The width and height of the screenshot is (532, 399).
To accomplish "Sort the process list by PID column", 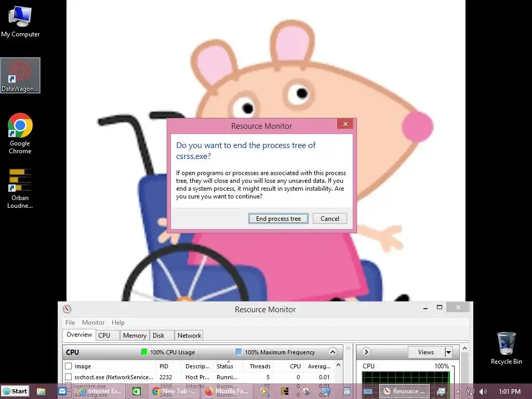I will (x=169, y=366).
